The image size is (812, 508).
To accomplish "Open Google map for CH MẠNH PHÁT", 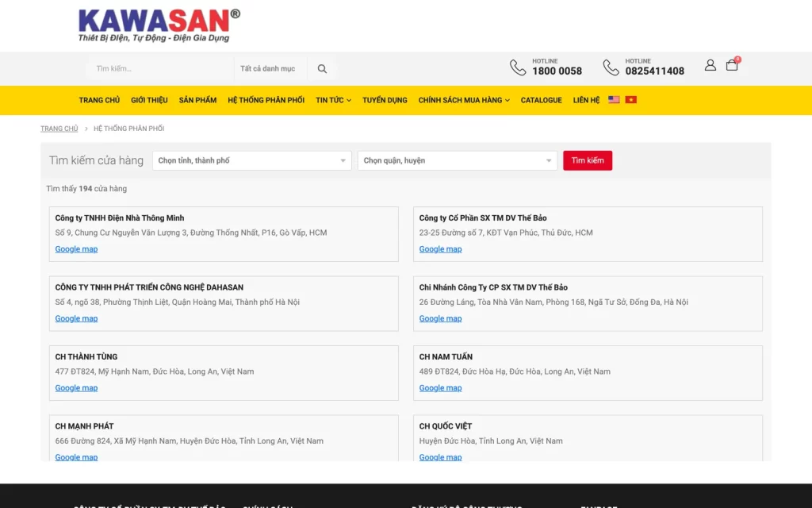I will pos(76,457).
